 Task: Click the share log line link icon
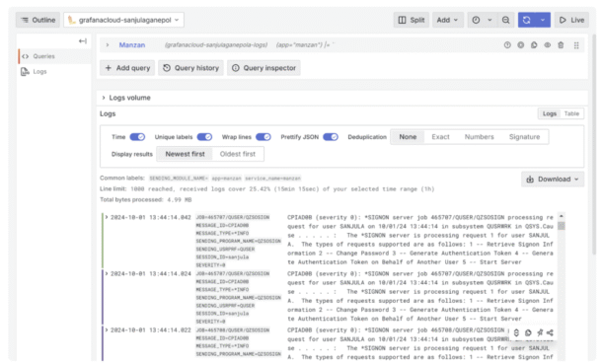click(550, 332)
